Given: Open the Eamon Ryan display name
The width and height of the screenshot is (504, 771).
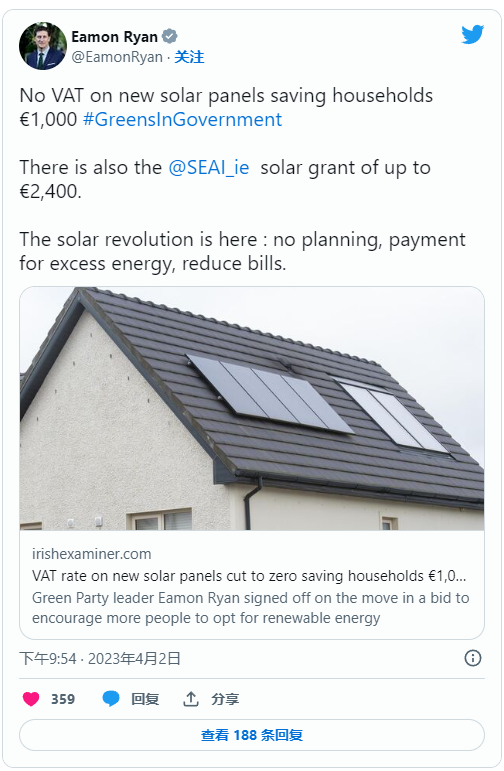Looking at the screenshot, I should coord(115,37).
